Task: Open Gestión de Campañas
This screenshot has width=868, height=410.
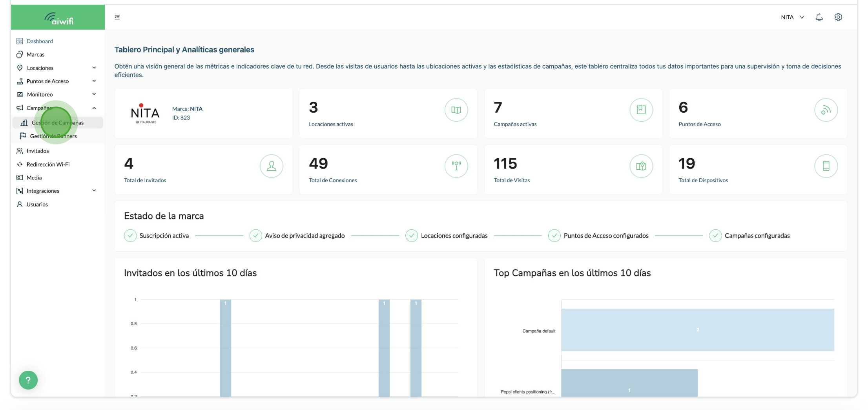Action: pyautogui.click(x=58, y=123)
